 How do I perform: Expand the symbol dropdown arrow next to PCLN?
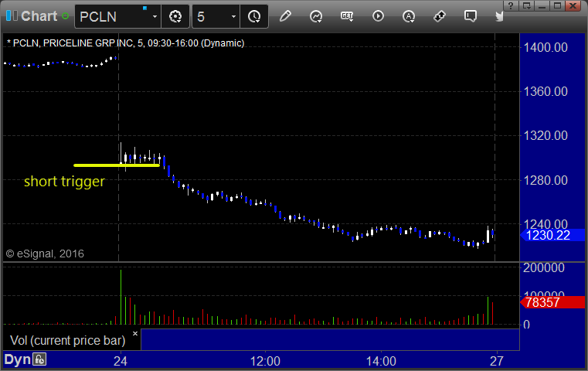tap(155, 16)
